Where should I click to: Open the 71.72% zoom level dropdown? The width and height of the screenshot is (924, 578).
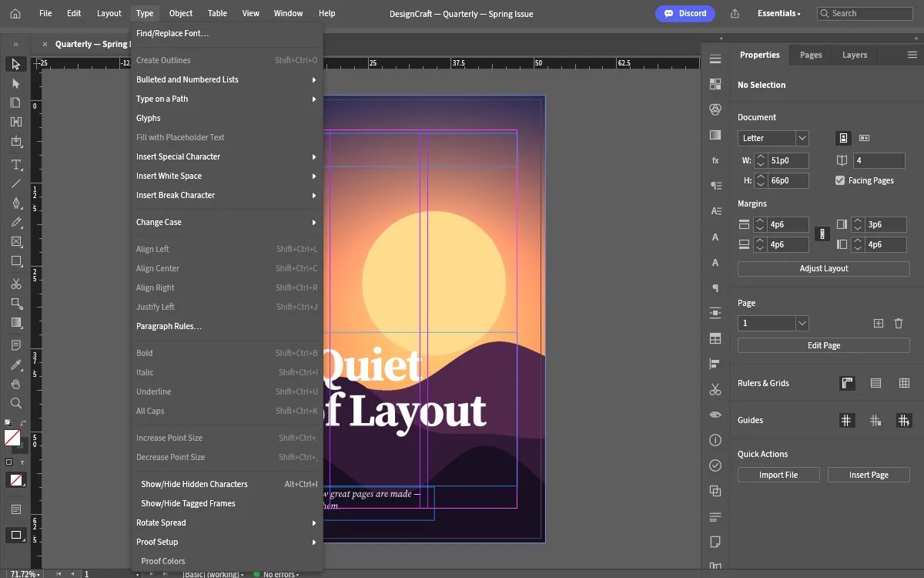26,574
